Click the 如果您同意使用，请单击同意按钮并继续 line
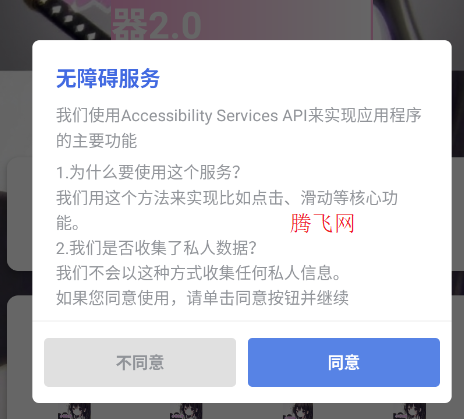 [202, 298]
